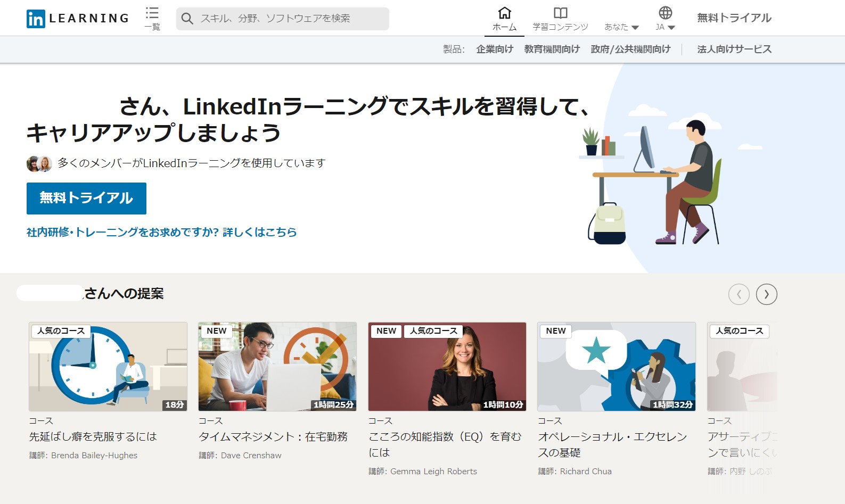Show next course suggestions with right arrow

[x=766, y=294]
